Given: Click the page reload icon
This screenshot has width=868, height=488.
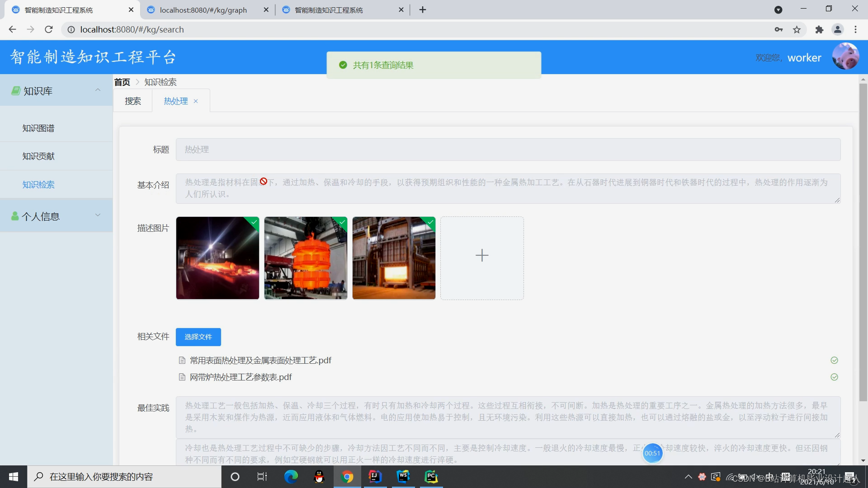Looking at the screenshot, I should pyautogui.click(x=49, y=30).
